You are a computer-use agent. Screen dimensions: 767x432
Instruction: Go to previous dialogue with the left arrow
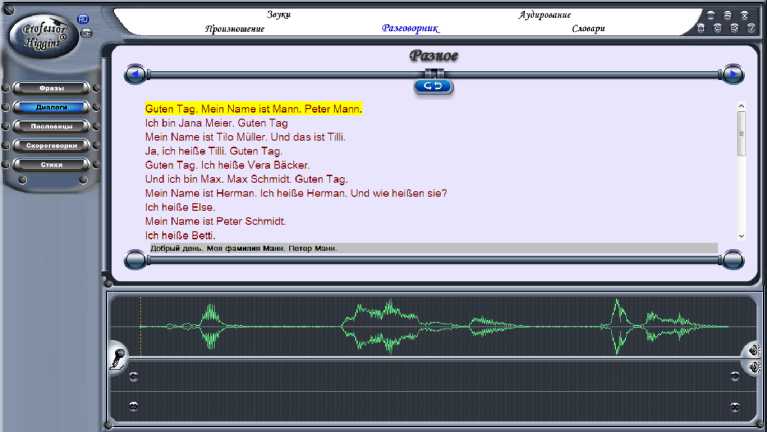(x=135, y=74)
